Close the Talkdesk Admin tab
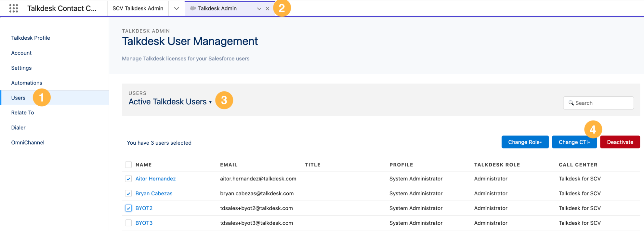 [x=267, y=9]
